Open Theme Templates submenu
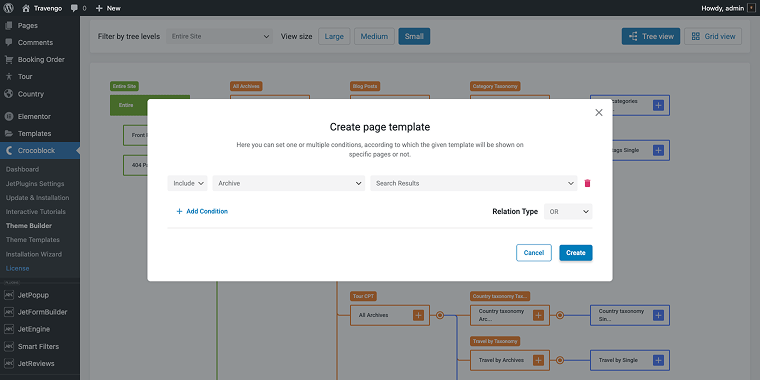 point(33,240)
